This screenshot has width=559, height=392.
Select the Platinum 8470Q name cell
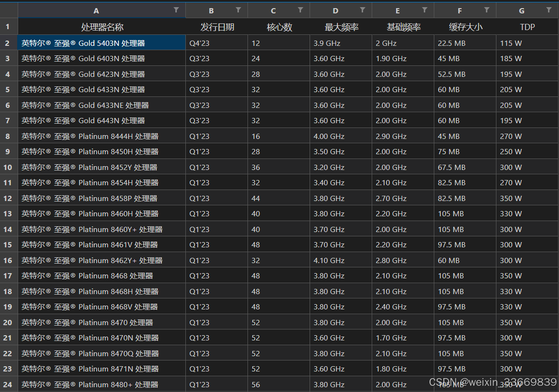(x=102, y=353)
